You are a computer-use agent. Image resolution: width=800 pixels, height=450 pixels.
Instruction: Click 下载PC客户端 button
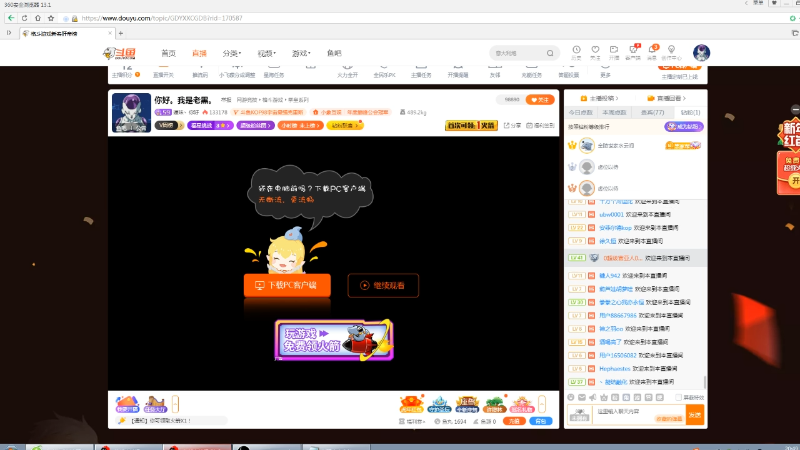287,285
